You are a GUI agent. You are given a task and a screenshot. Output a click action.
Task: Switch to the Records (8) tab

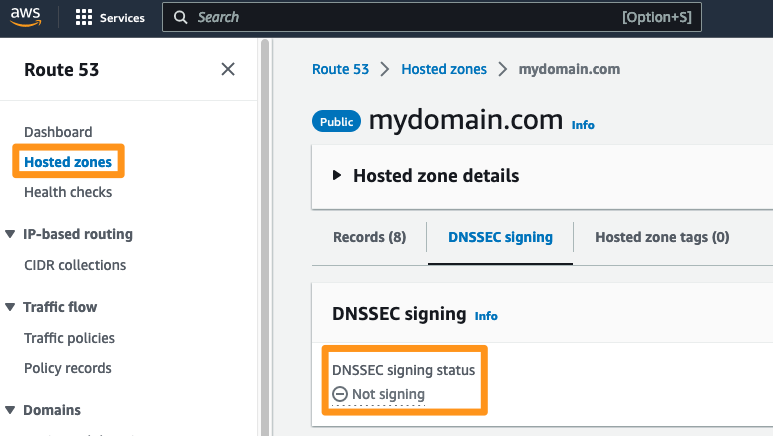coord(370,237)
